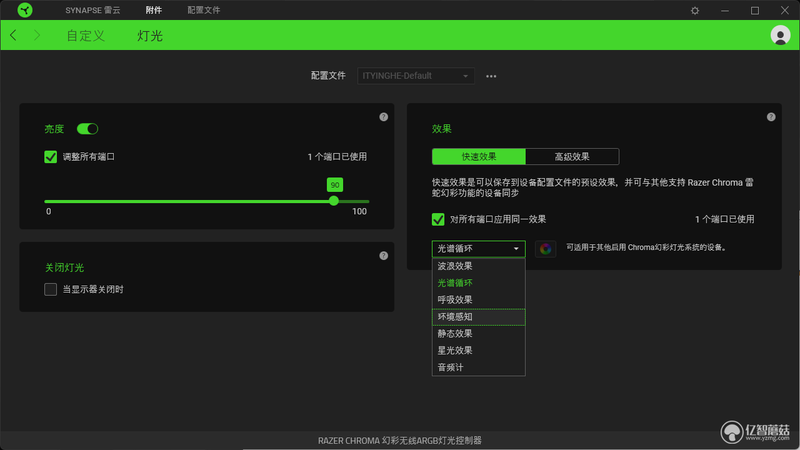Switch to 附件 top tab
The width and height of the screenshot is (800, 450).
pyautogui.click(x=154, y=10)
